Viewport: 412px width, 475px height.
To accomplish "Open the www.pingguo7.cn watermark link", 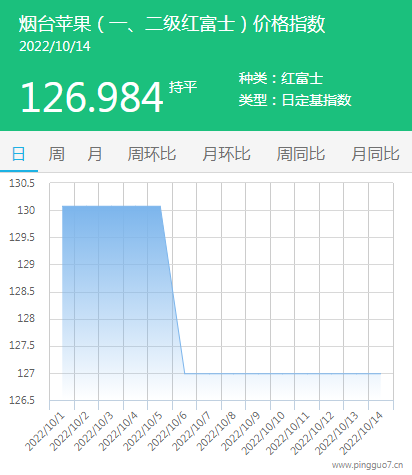I will [367, 465].
